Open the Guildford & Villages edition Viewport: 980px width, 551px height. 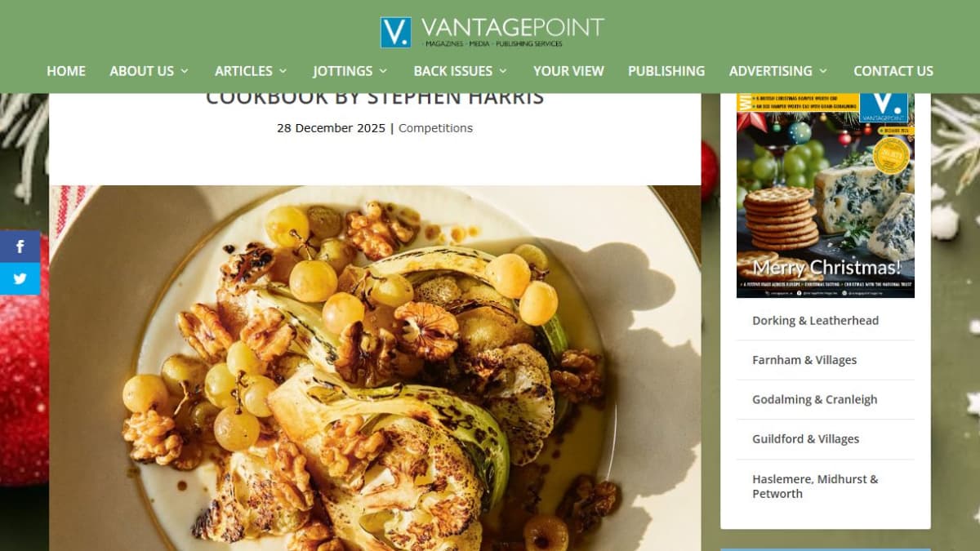click(x=805, y=439)
